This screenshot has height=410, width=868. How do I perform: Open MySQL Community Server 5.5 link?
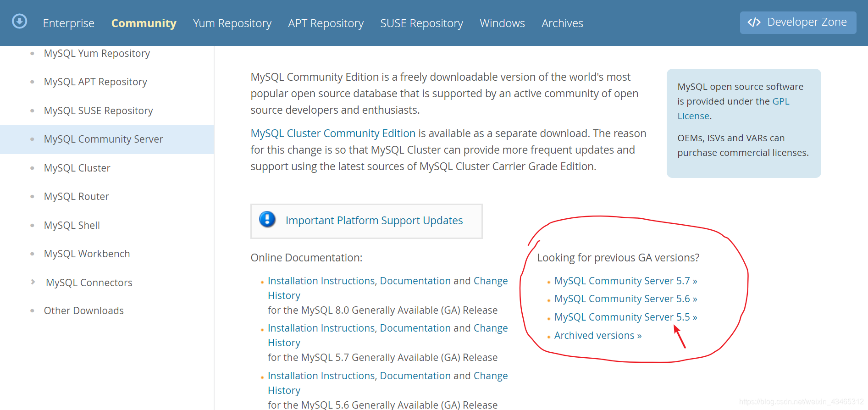tap(625, 317)
